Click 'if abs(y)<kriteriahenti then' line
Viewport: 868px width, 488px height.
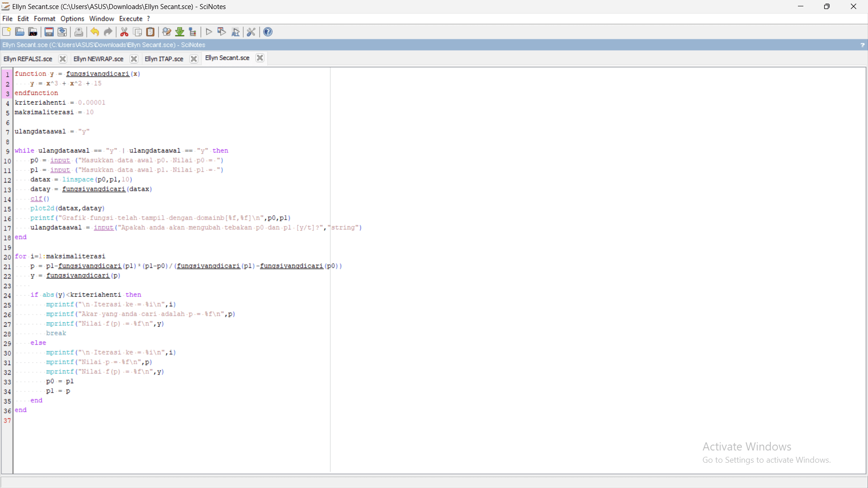tap(86, 295)
